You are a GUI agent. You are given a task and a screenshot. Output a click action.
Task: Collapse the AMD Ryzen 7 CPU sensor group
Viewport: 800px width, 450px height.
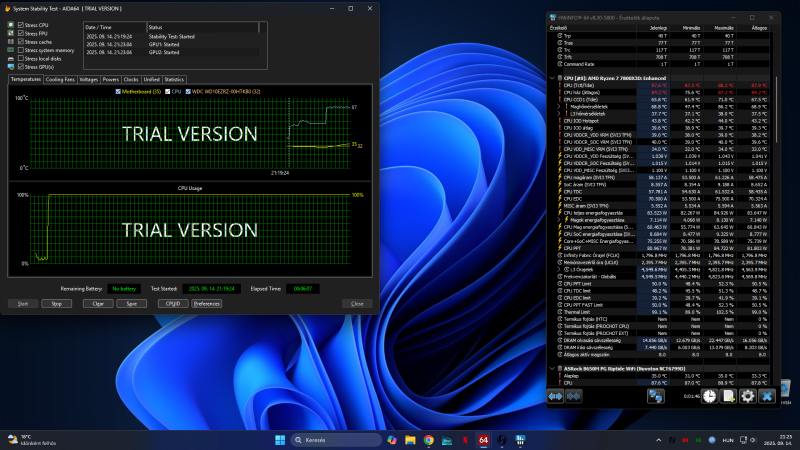tap(552, 78)
